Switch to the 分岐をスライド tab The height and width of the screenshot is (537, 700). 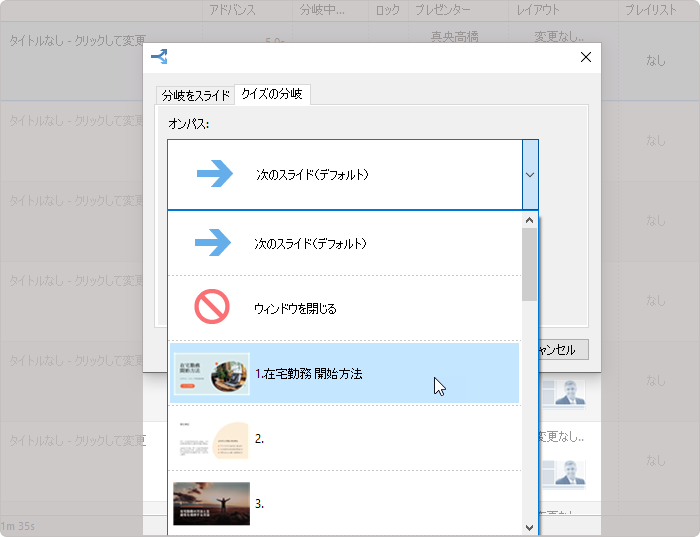coord(196,96)
